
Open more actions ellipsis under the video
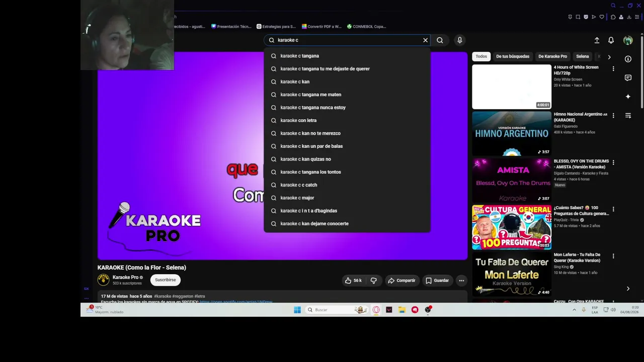[x=461, y=281]
